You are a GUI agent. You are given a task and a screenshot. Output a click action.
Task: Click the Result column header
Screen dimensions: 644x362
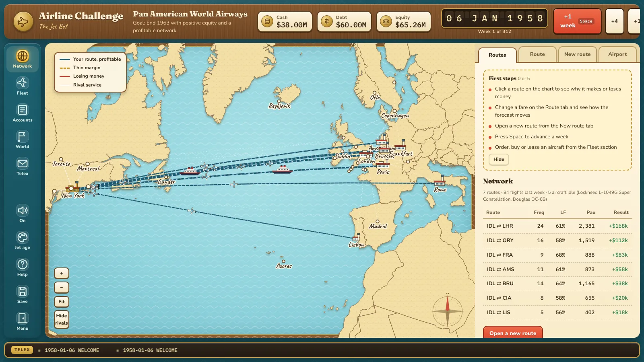point(621,212)
